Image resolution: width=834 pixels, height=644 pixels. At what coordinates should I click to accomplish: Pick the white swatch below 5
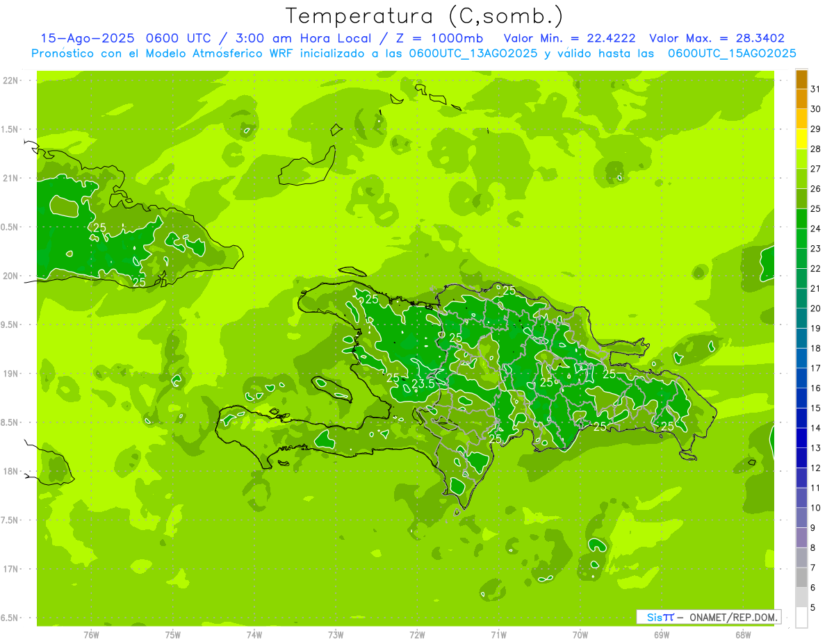802,618
